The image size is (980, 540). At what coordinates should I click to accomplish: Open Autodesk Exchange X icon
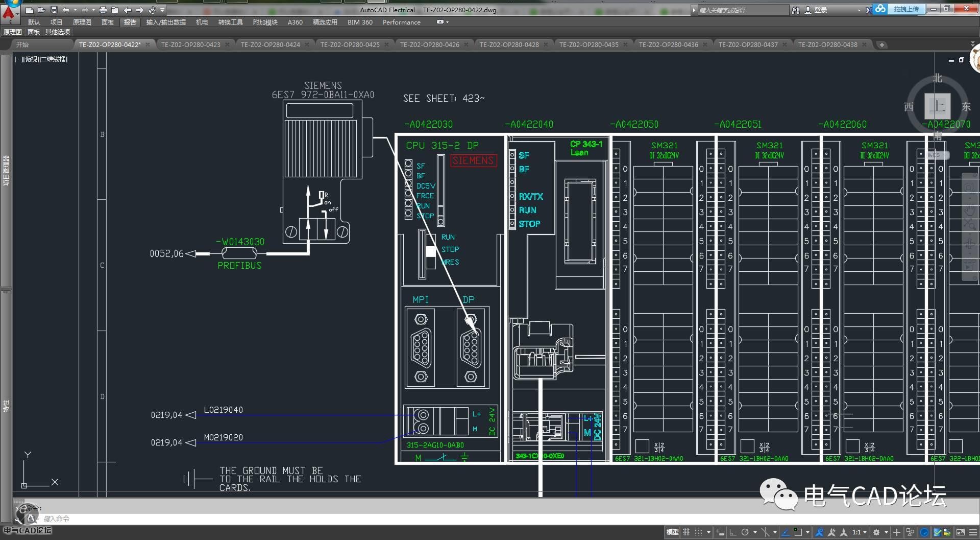point(869,10)
